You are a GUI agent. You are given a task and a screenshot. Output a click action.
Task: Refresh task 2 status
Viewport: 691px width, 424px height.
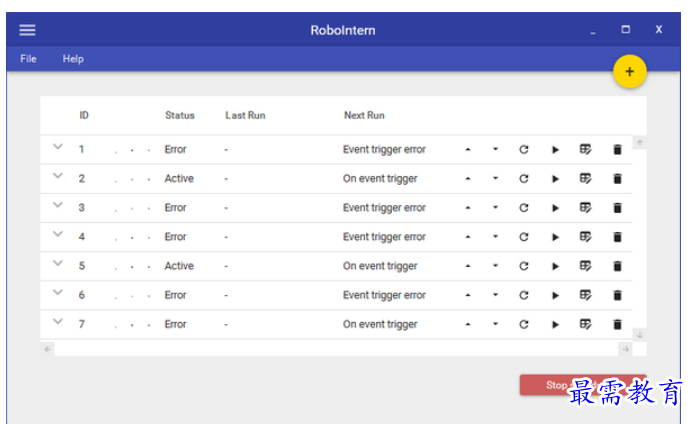(524, 179)
